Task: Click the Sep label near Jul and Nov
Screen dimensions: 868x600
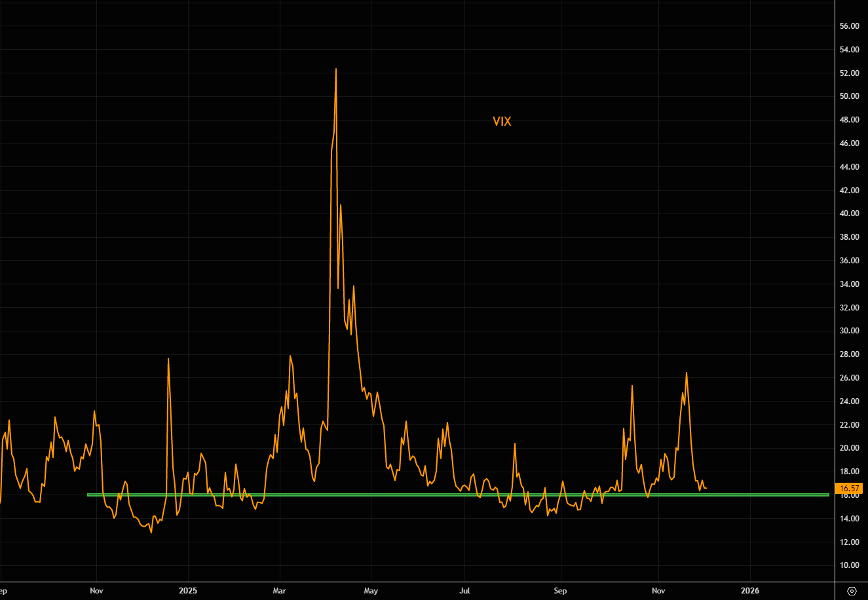Action: tap(560, 591)
